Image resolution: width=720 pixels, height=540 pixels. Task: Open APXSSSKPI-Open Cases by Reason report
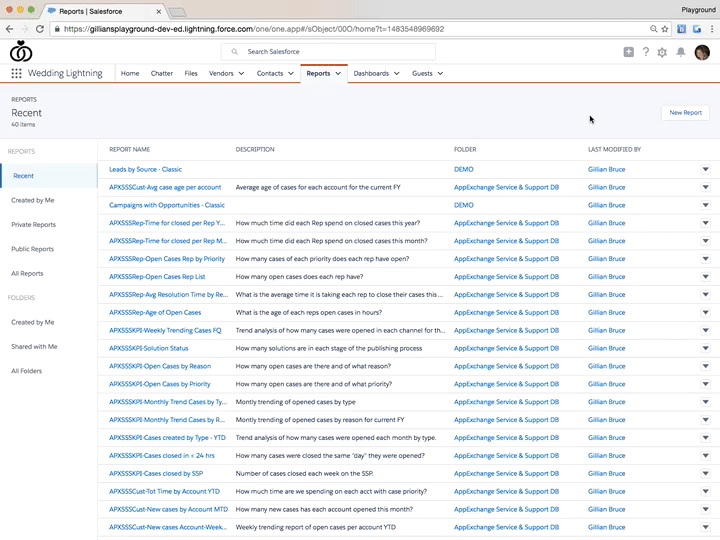(160, 366)
